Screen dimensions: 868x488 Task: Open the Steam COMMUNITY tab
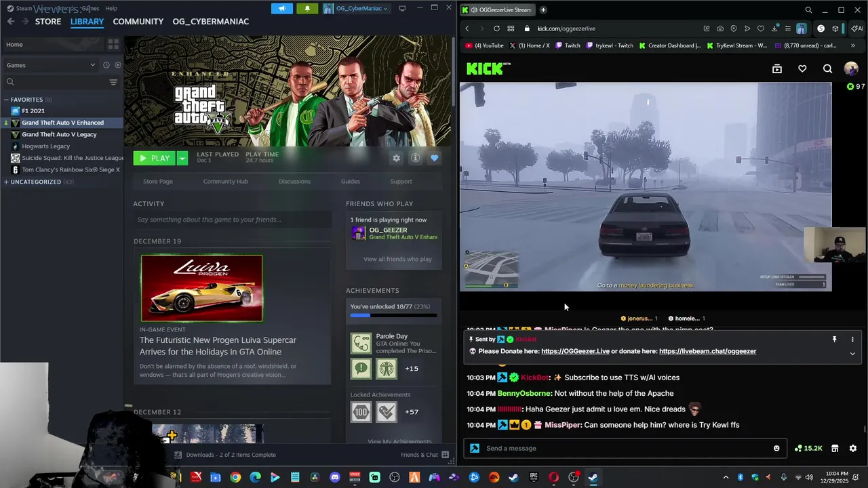138,21
